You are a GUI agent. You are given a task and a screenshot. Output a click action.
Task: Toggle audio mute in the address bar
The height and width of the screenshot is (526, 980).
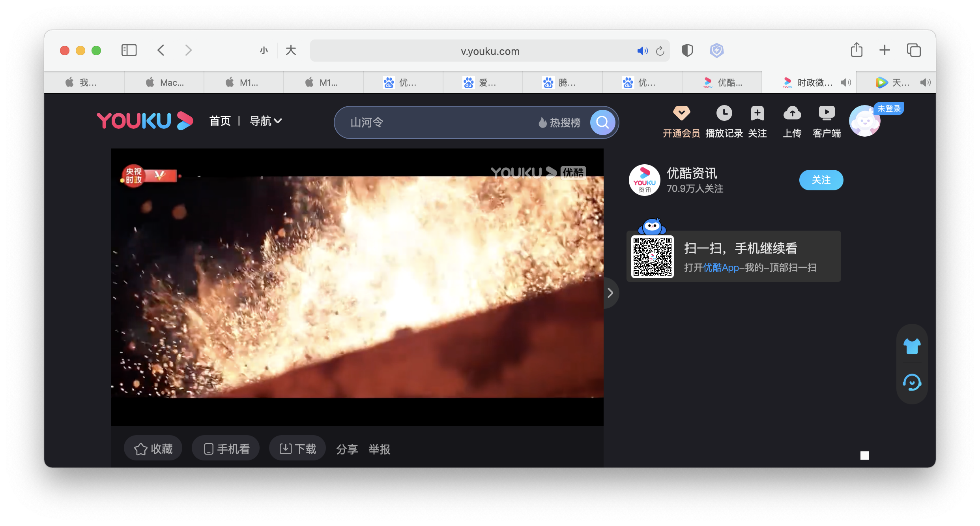642,51
